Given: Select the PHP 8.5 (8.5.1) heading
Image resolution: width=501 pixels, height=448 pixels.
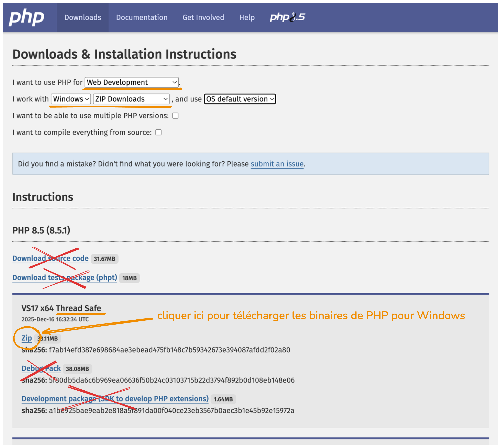Looking at the screenshot, I should 41,230.
